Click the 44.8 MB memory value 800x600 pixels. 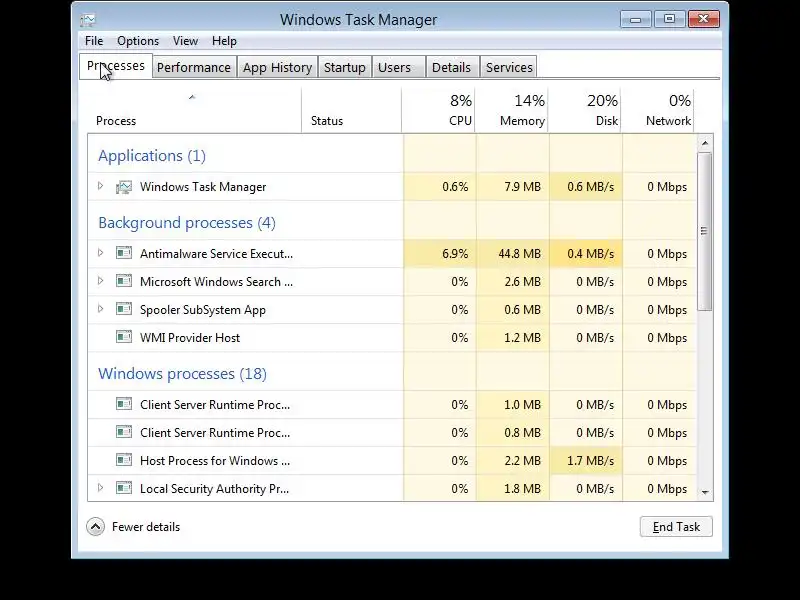point(519,254)
